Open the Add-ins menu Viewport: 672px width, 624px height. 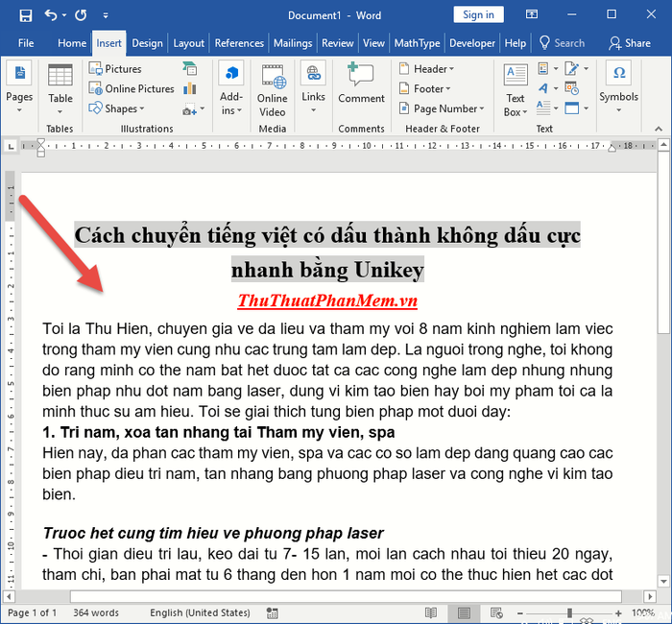click(231, 88)
